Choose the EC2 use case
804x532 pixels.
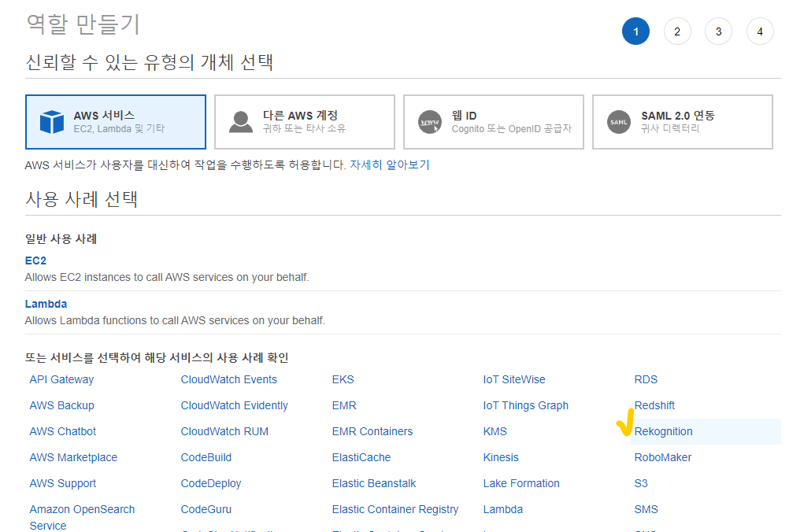(35, 260)
